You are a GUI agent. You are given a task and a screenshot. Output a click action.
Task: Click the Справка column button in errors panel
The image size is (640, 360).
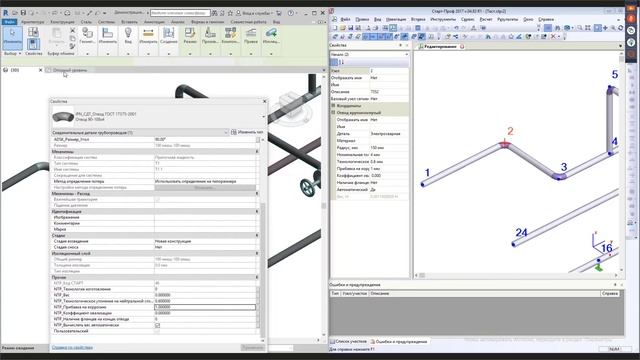coord(610,293)
